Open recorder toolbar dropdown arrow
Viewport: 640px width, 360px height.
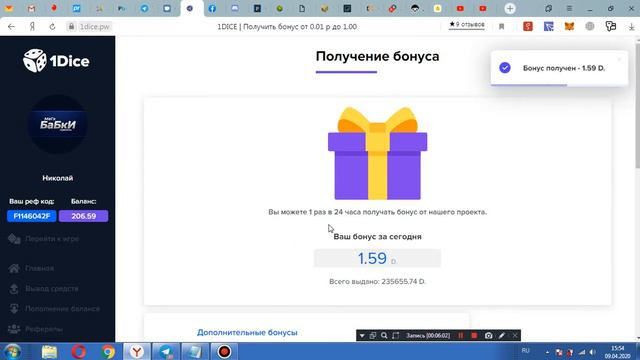pos(362,336)
